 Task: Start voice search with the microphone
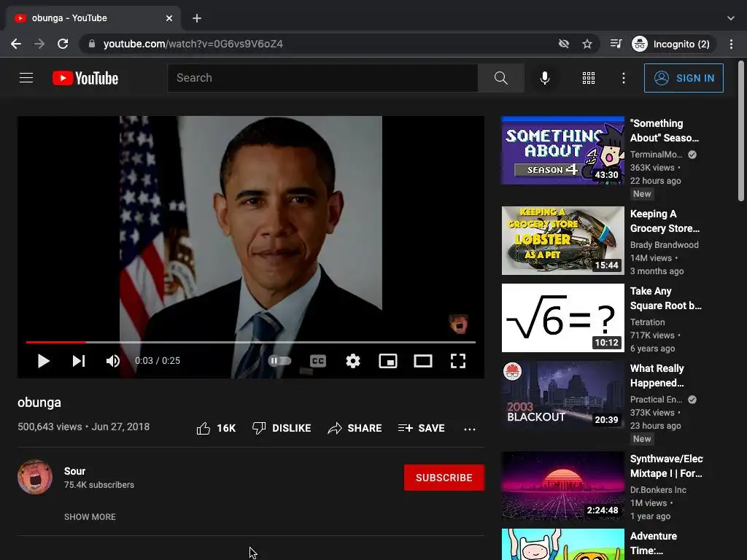pos(544,77)
